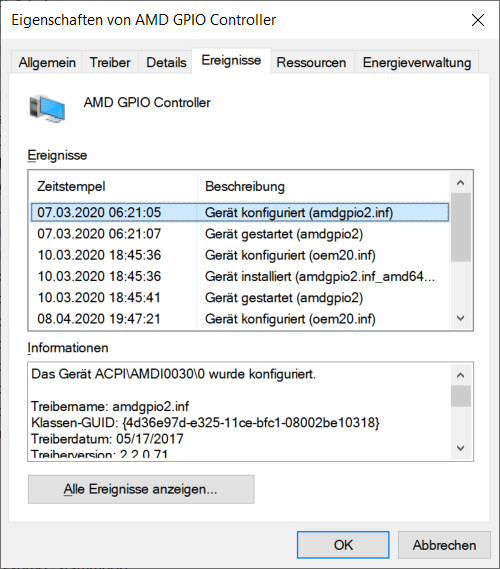The image size is (500, 569).
Task: Select event 07.03.2020 06:21:07 Gerät gestartet
Action: (x=240, y=234)
